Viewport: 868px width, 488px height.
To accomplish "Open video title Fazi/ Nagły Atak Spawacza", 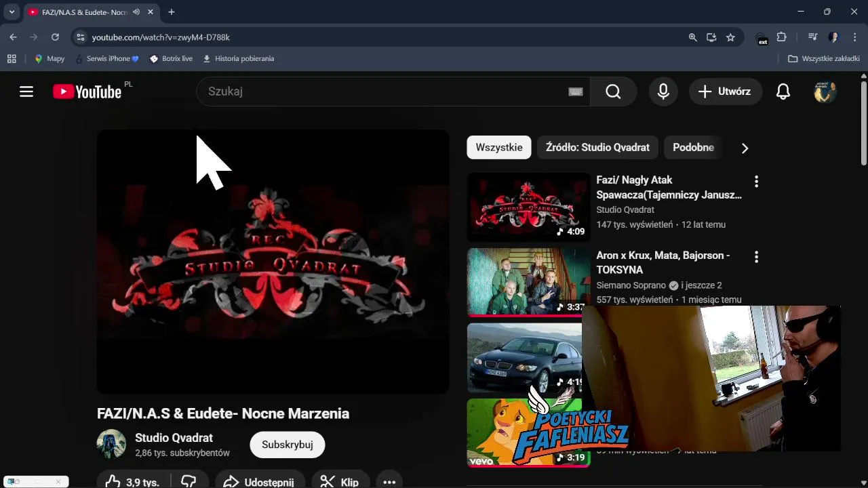I will [669, 187].
